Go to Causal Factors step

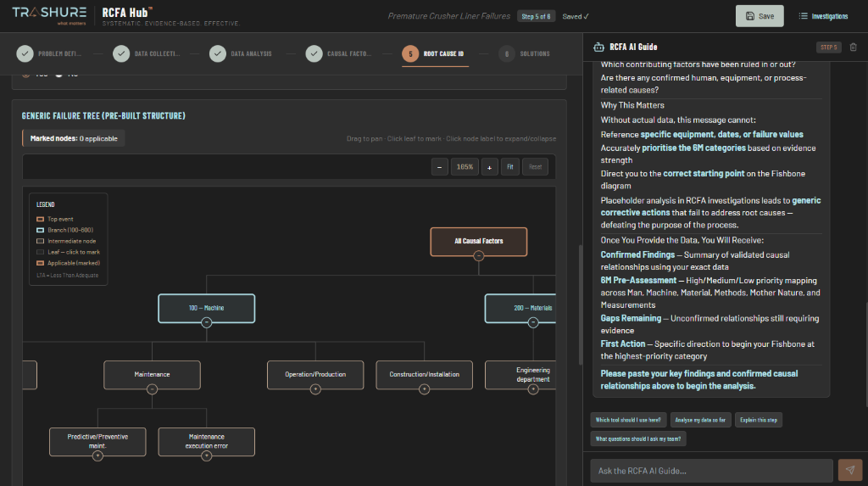click(x=338, y=53)
